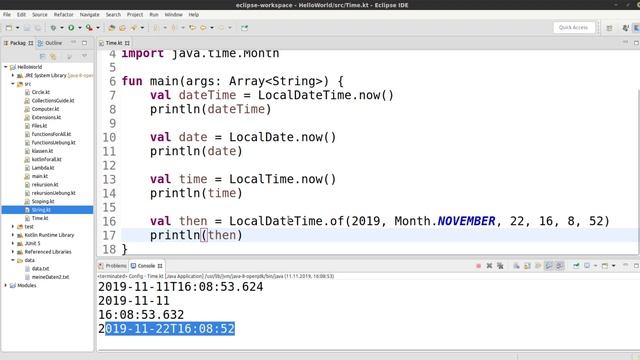
Task: Click Remove Launch console icon
Action: coord(489,266)
